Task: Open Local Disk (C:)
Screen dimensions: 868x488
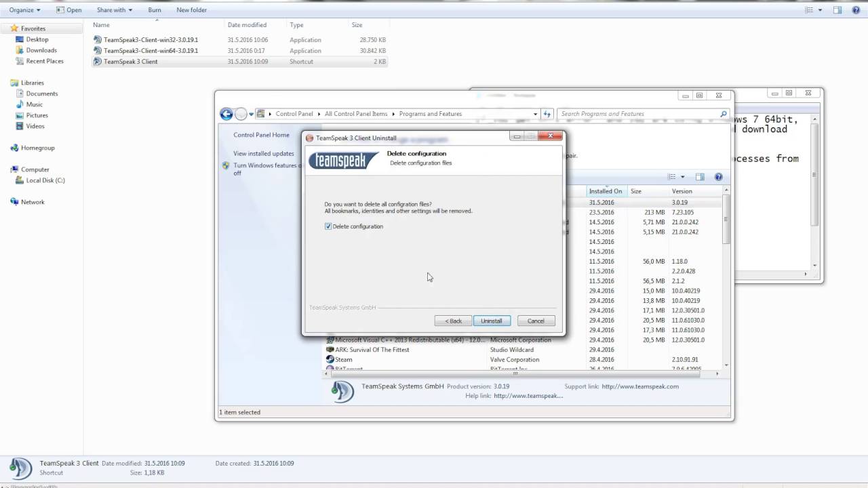Action: click(45, 180)
